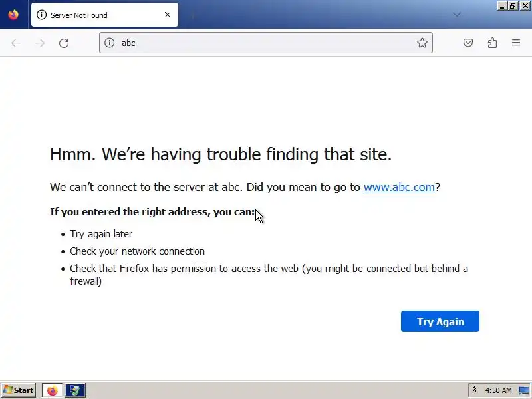The height and width of the screenshot is (399, 532).
Task: Click the site information icon in address bar
Action: click(110, 43)
